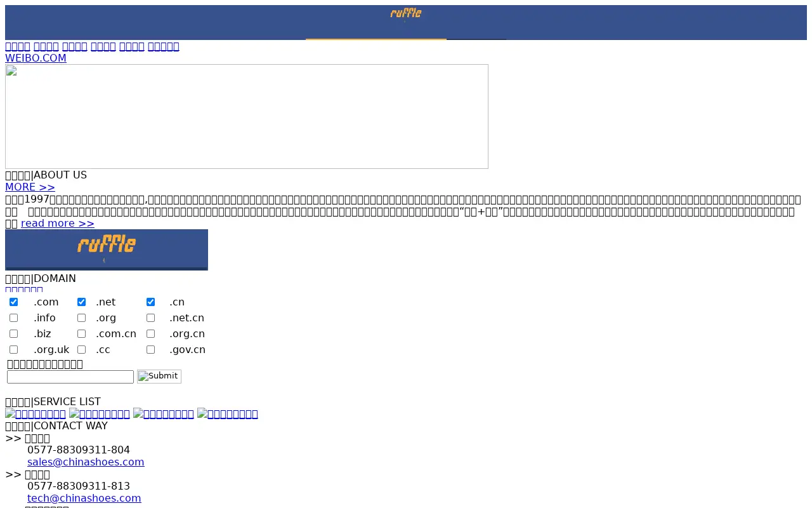Screen dimensions: 812x508
Task: Open the WEIBO.COM link
Action: click(36, 58)
